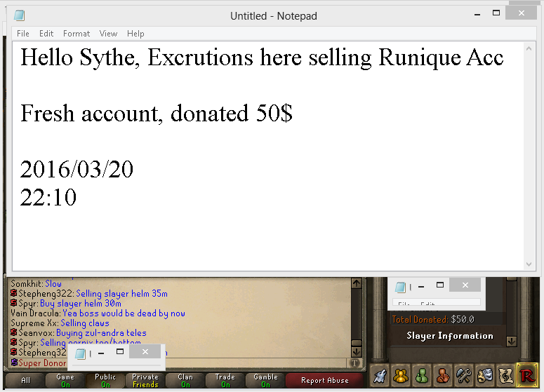Viewport: 544px width, 392px height.
Task: Open the File menu in Notepad
Action: (23, 34)
